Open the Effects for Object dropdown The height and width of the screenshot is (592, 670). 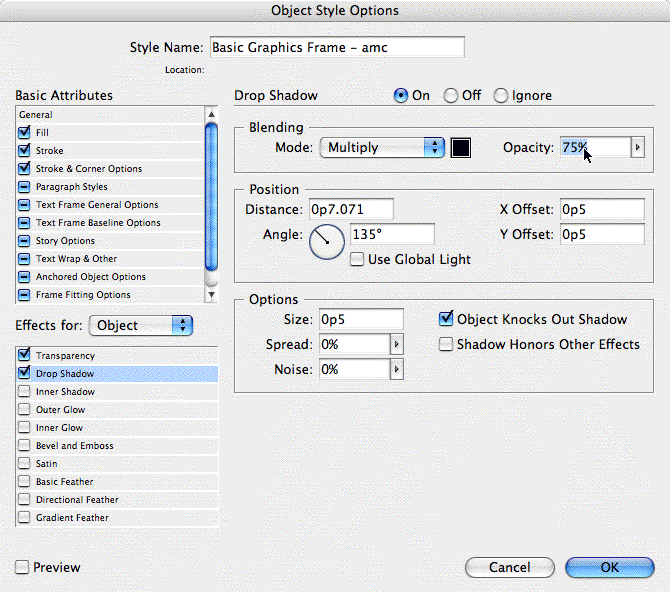(x=141, y=326)
